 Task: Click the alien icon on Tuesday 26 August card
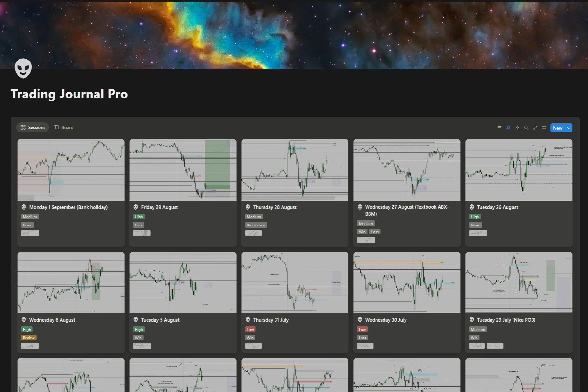pyautogui.click(x=472, y=207)
